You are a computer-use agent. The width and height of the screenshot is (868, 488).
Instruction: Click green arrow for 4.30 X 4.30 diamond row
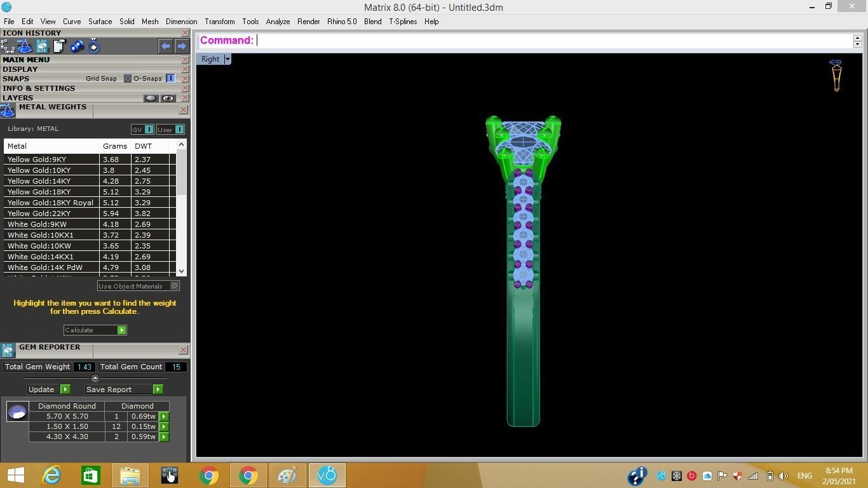tap(164, 437)
